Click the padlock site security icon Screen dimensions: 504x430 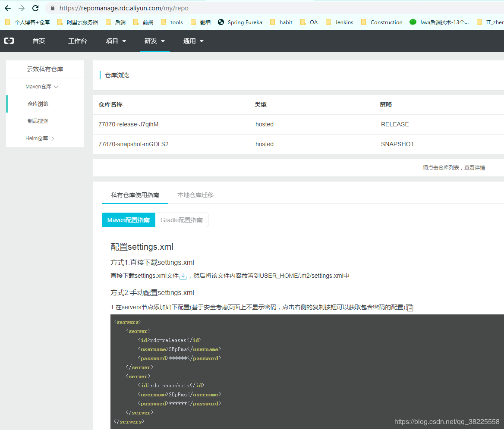pyautogui.click(x=52, y=8)
